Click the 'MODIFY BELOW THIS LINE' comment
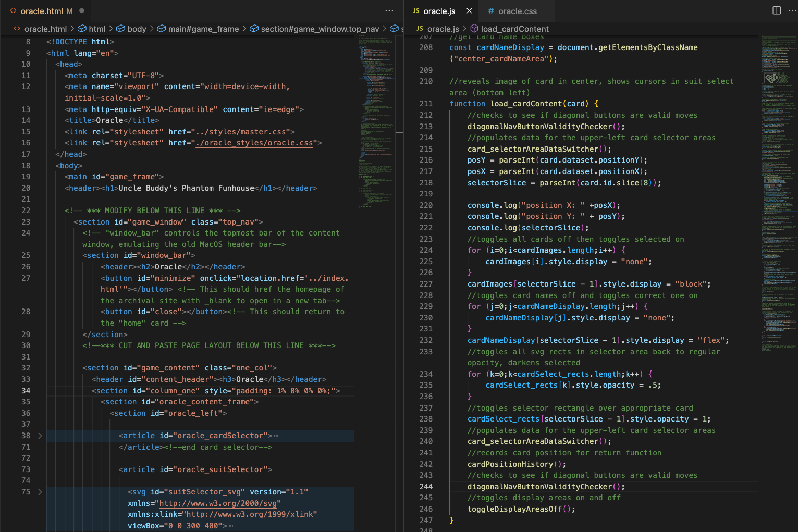Screen dimensions: 798x532 (152, 211)
